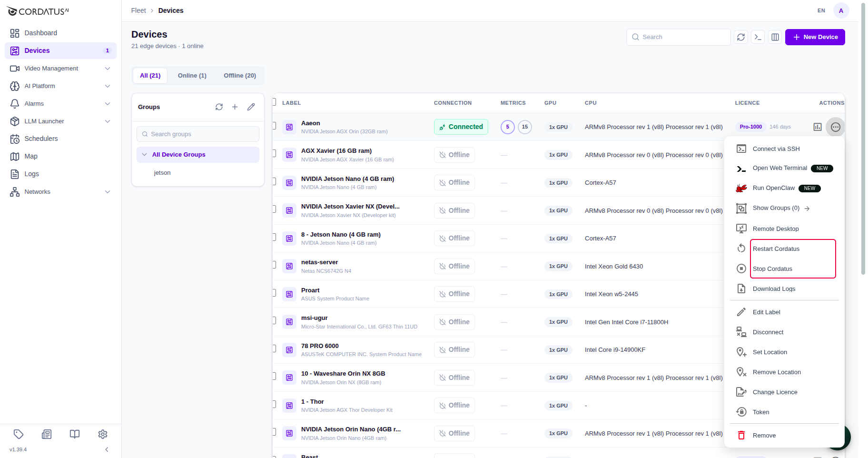868x458 pixels.
Task: Open the settings gear icon
Action: (x=103, y=434)
